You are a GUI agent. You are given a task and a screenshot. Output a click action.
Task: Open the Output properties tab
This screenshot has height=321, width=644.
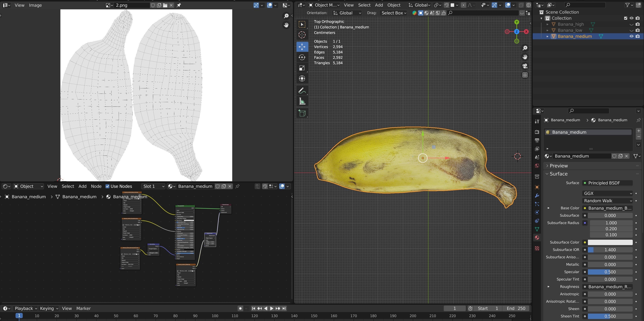click(537, 140)
